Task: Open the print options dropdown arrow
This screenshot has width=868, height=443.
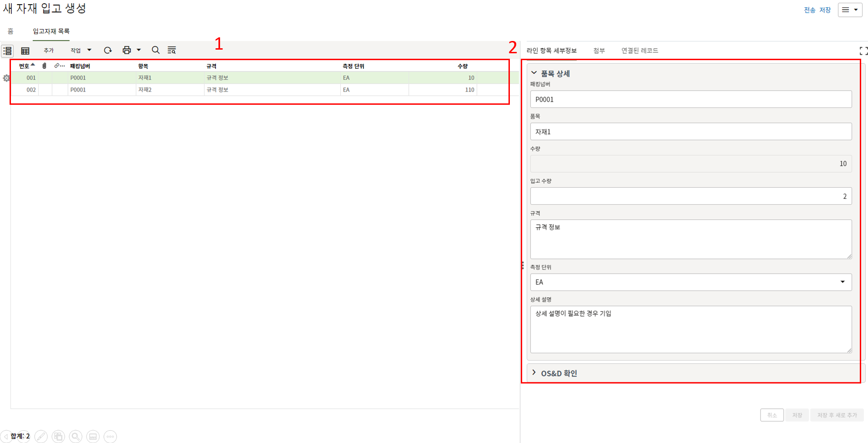Action: (x=139, y=50)
